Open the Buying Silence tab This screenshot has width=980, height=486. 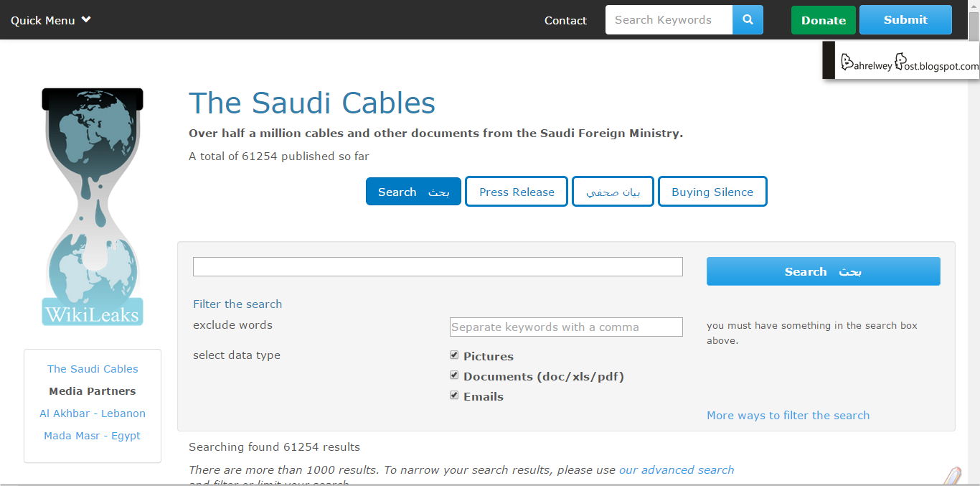(x=712, y=192)
